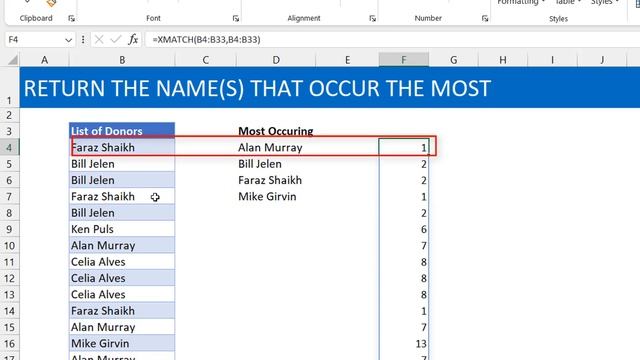Select column D header
The height and width of the screenshot is (360, 640).
(x=276, y=60)
